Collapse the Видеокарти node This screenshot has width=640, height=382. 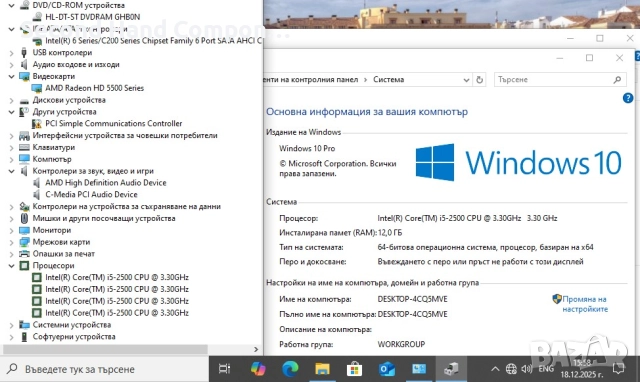tap(11, 76)
